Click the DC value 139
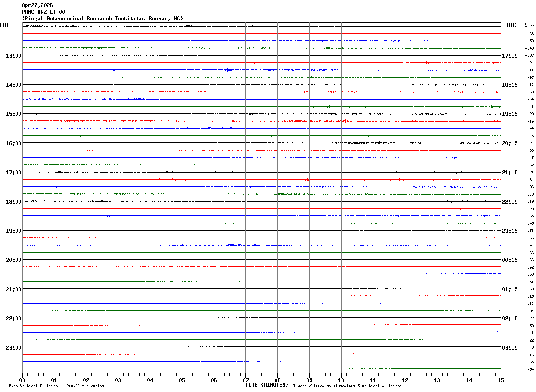The width and height of the screenshot is (536, 392). click(x=531, y=289)
